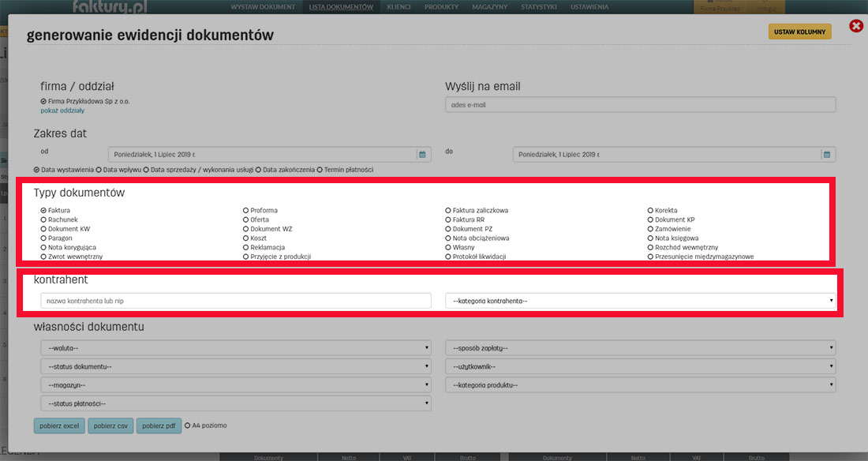868x461 pixels.
Task: Click the nazwa kontrahenta lub nip field
Action: [x=235, y=301]
